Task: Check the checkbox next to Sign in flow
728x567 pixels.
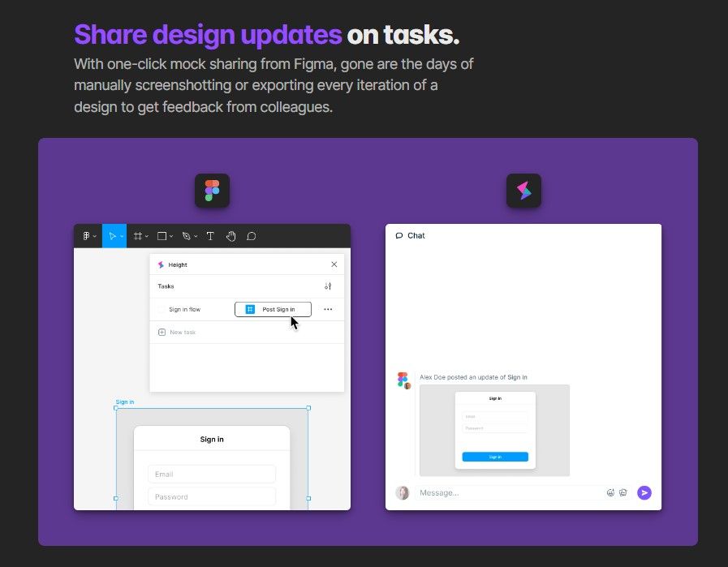Action: click(x=162, y=309)
